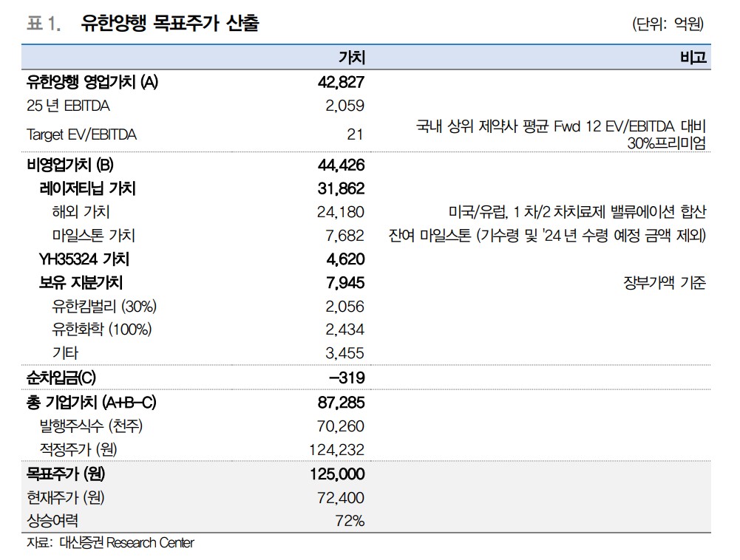
Task: Click the value 87,285
Action: (341, 403)
